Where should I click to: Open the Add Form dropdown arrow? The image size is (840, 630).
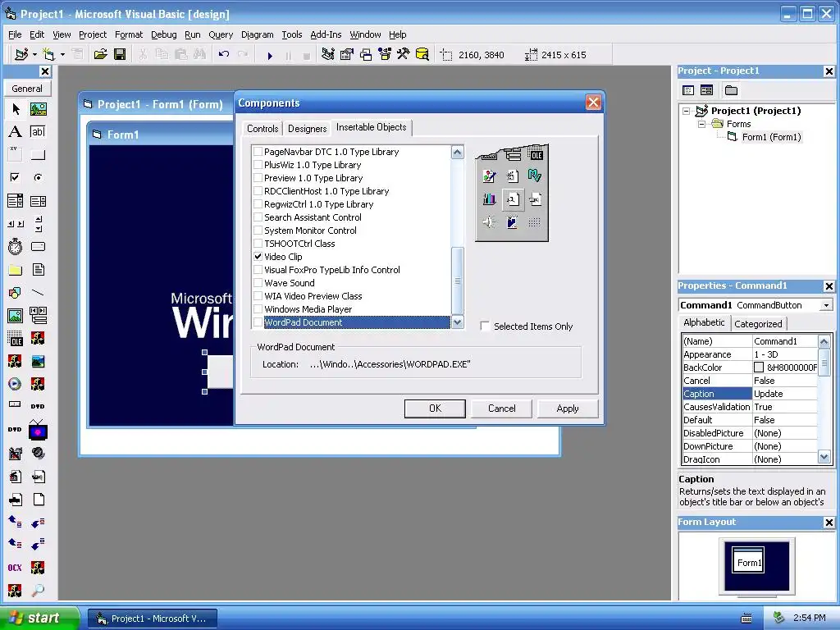coord(62,55)
